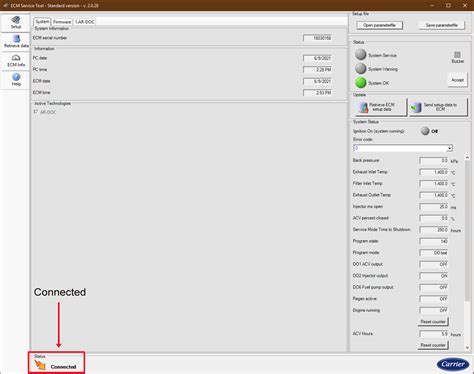Click the Filter Inlet Temp value field
The width and height of the screenshot is (474, 374).
(434, 184)
